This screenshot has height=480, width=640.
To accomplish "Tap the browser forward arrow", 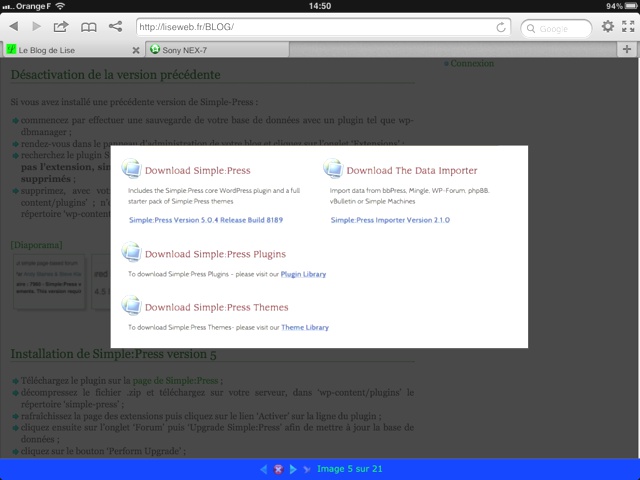I will click(37, 27).
